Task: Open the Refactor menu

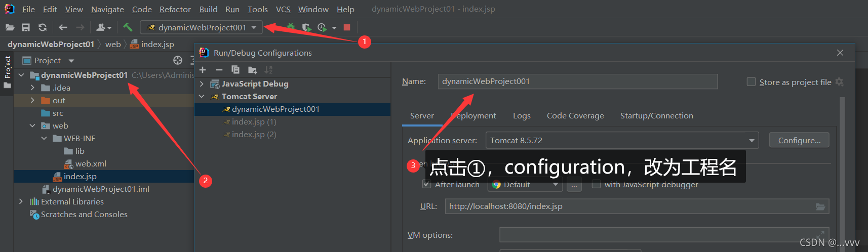Action: pyautogui.click(x=175, y=9)
